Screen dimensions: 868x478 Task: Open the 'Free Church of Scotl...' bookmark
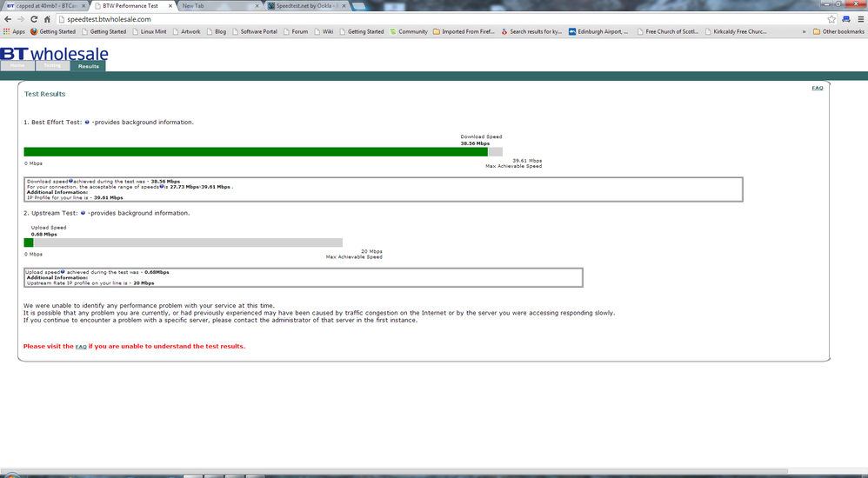coord(668,31)
